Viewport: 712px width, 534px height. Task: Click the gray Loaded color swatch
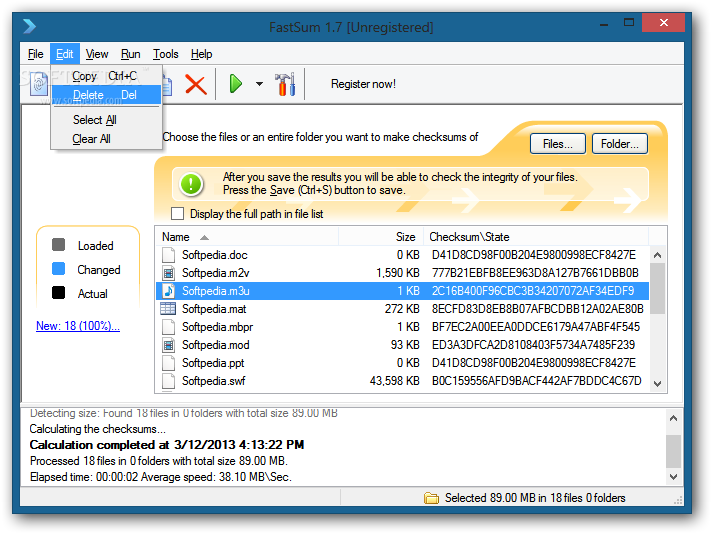coord(59,245)
